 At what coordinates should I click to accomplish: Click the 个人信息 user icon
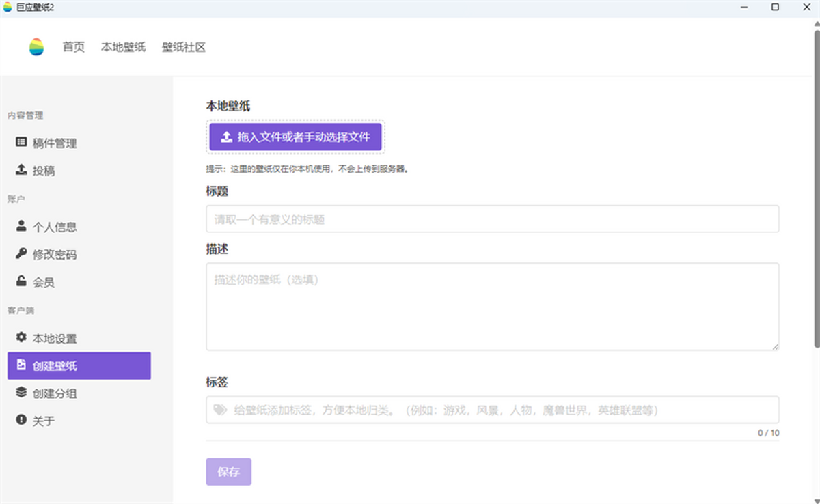click(x=21, y=226)
